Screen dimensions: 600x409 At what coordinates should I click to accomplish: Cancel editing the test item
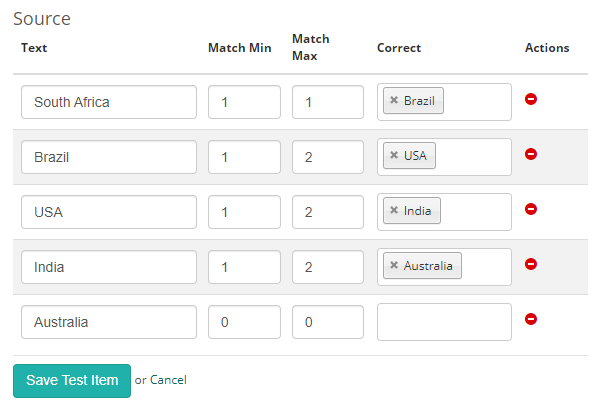(168, 380)
